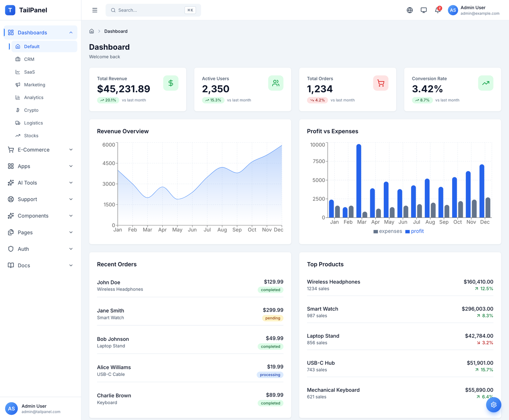Click the Components sparkle icon
This screenshot has width=509, height=420.
(11, 216)
